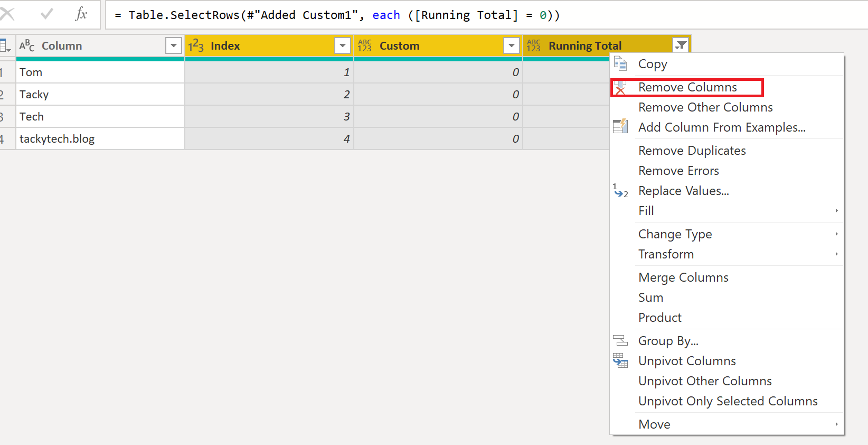
Task: Choose Merge Columns from the menu
Action: (x=683, y=277)
